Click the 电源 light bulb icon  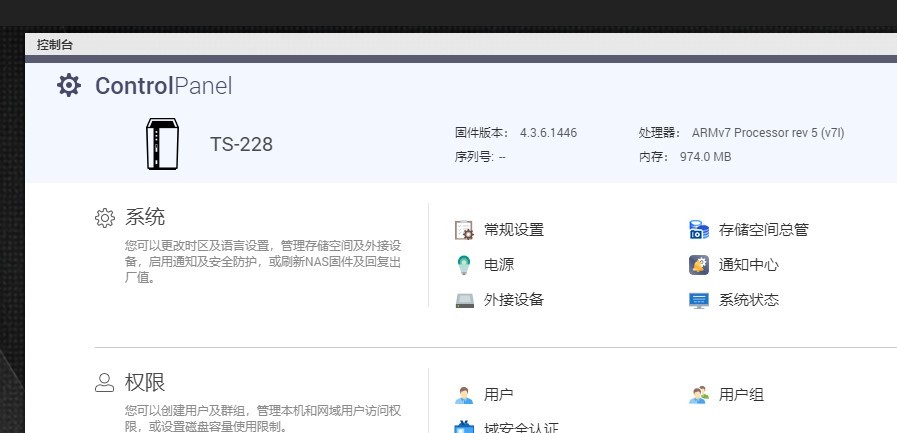click(x=464, y=265)
